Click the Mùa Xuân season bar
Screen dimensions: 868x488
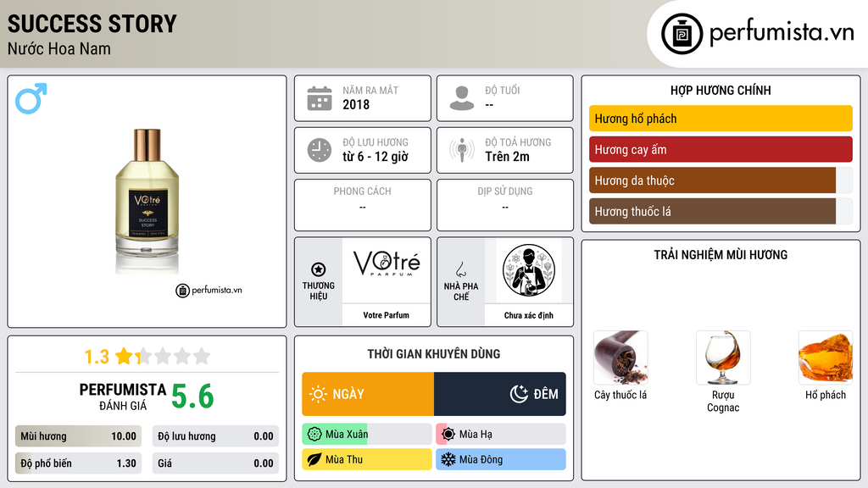[x=367, y=435]
